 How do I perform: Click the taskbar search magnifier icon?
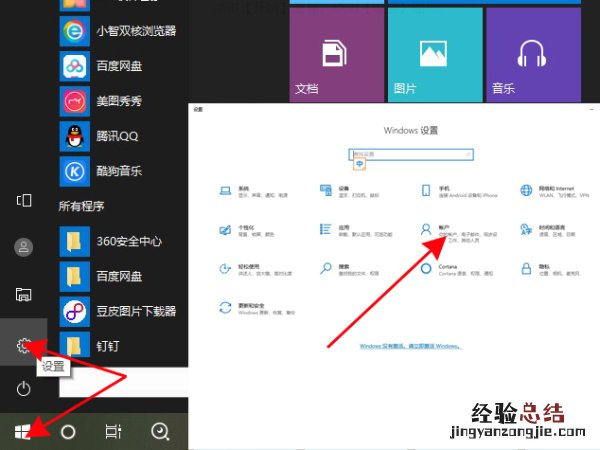tap(160, 432)
